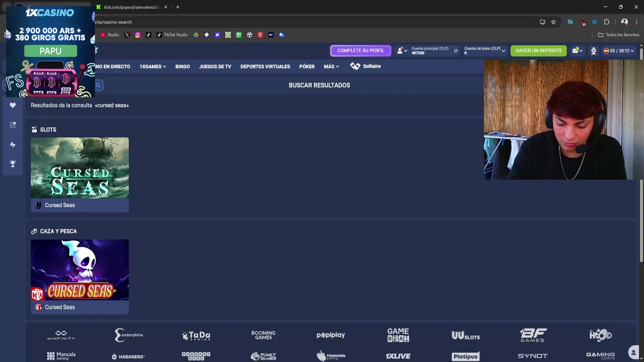Open the Chrome profile avatar
Viewport: 644px width, 362px height.
tap(624, 22)
